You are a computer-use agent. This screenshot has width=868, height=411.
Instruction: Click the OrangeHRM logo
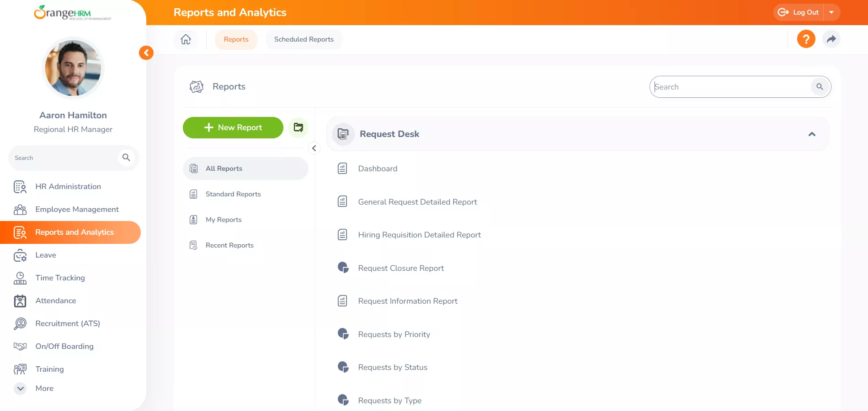coord(73,13)
